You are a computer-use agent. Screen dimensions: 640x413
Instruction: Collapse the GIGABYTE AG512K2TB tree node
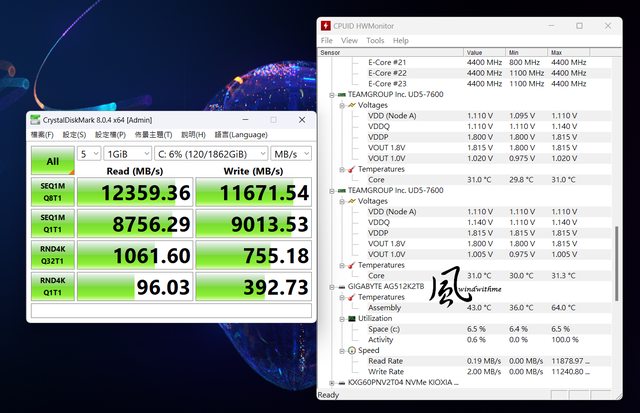(x=332, y=286)
